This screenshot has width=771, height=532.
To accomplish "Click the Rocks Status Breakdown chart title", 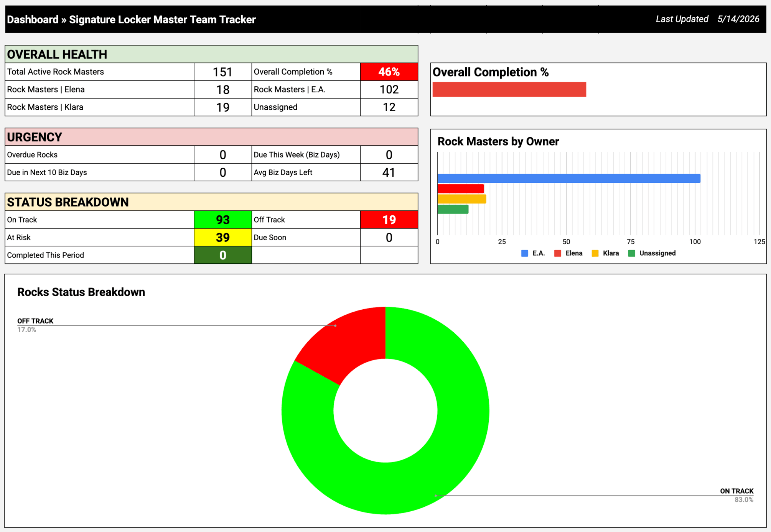I will pyautogui.click(x=81, y=292).
